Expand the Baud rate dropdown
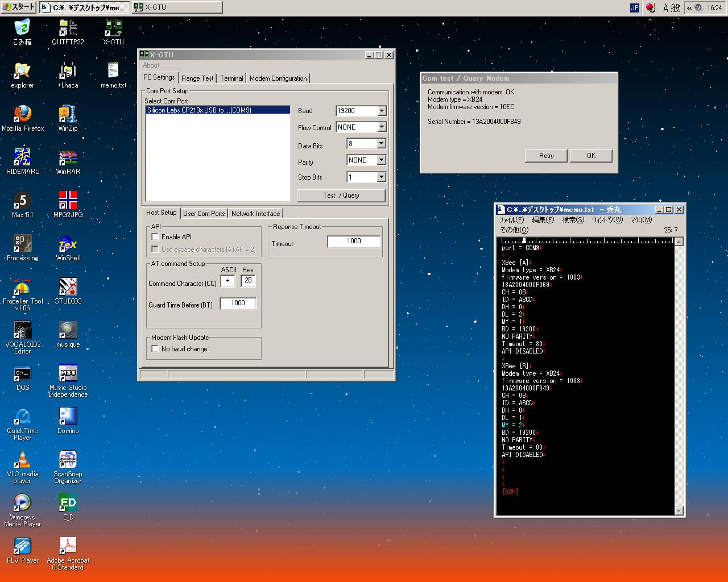Image resolution: width=728 pixels, height=582 pixels. pyautogui.click(x=382, y=111)
